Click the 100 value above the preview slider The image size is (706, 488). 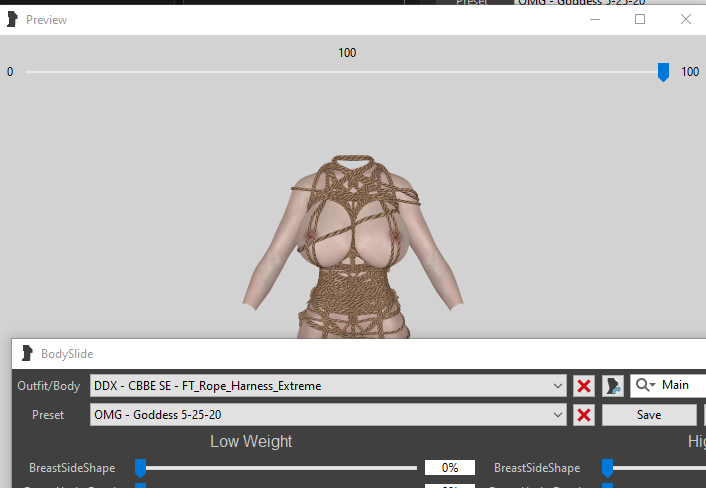(x=347, y=53)
